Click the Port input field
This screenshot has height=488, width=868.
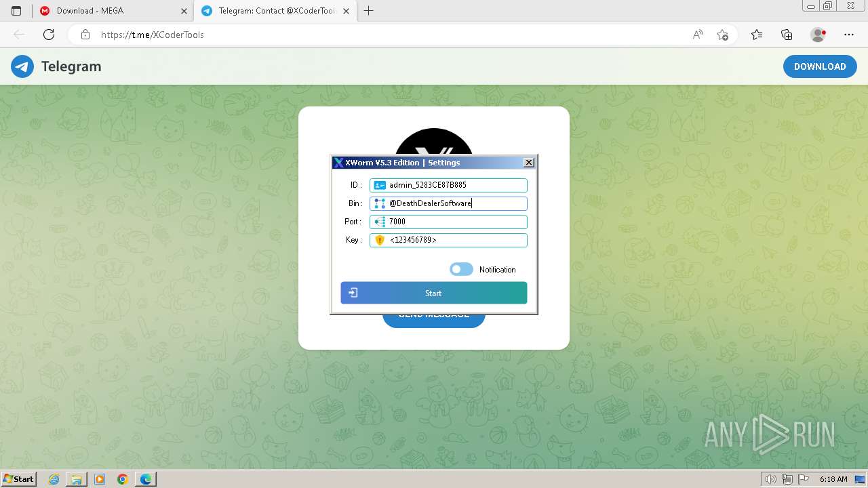(x=448, y=222)
